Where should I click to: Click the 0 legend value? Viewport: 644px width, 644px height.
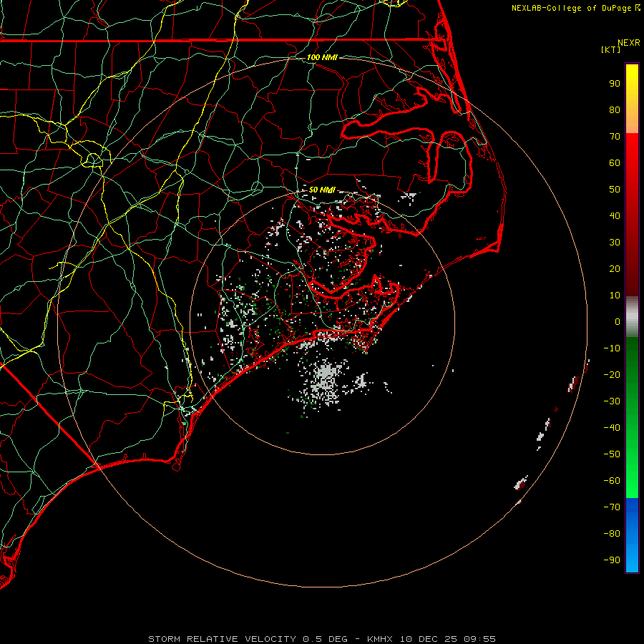[x=618, y=322]
